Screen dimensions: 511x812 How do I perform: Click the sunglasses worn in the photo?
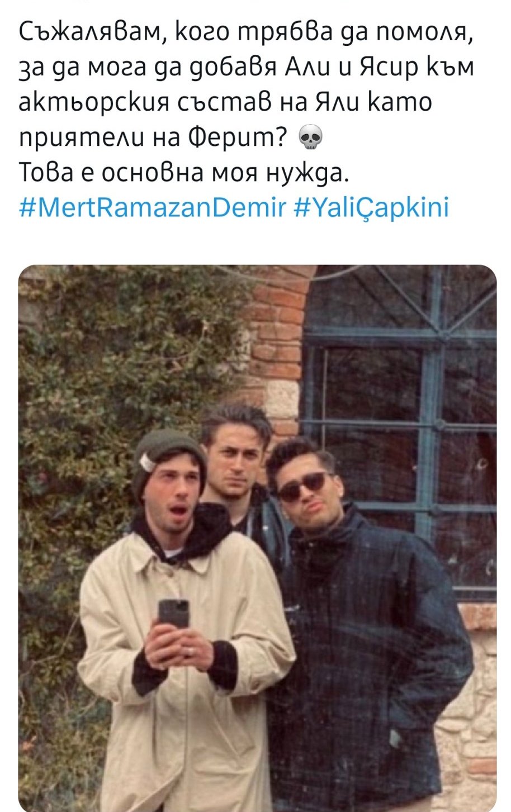(x=302, y=486)
